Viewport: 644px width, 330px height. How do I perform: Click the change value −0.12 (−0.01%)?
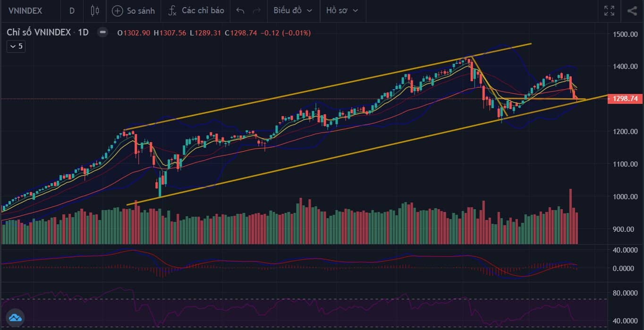(285, 33)
